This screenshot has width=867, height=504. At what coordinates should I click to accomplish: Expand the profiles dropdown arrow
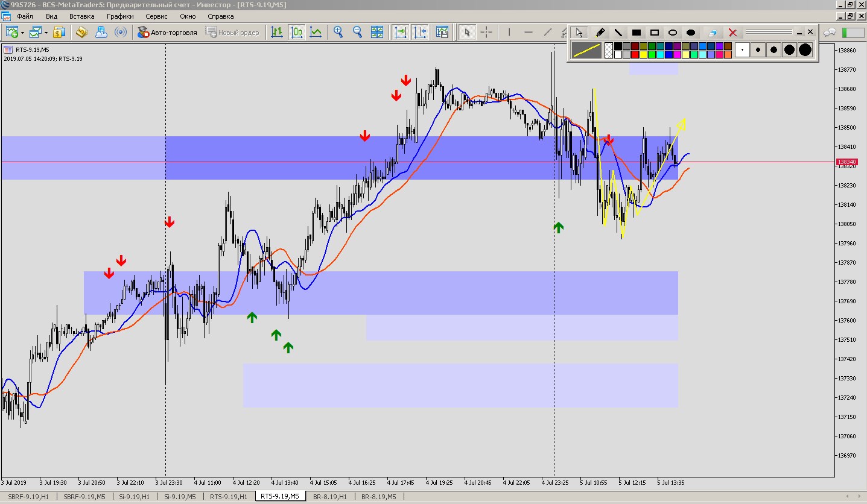tap(46, 32)
